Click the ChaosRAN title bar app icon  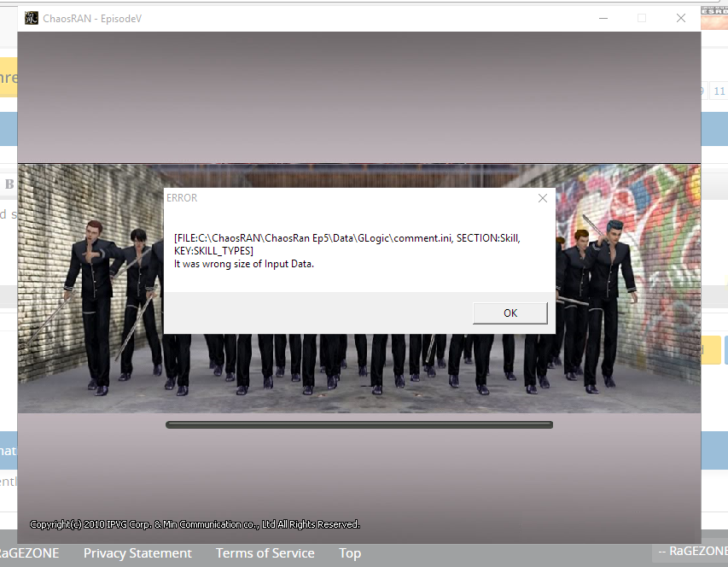click(31, 18)
